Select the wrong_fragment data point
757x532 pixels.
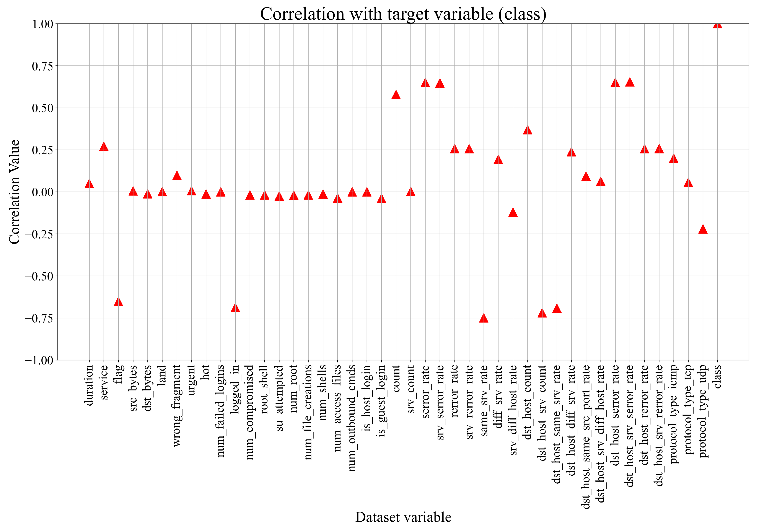tap(177, 176)
